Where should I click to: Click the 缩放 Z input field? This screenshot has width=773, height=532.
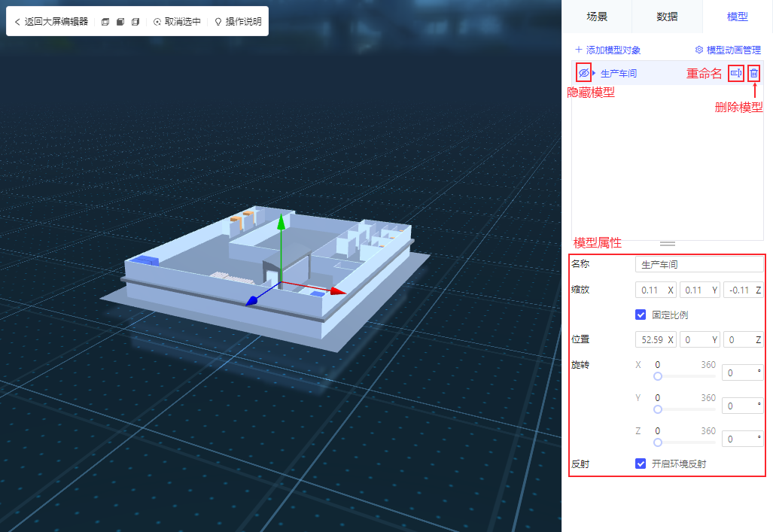[x=744, y=290]
